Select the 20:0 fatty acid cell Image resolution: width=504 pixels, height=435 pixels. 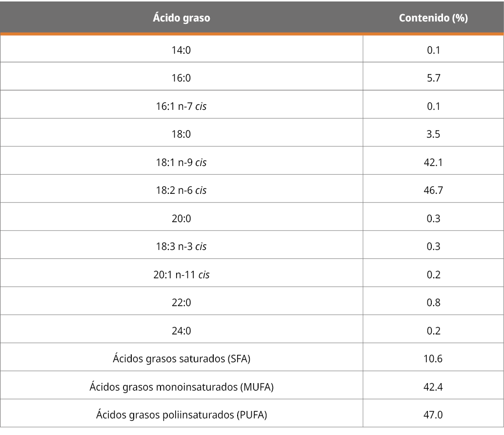click(x=181, y=218)
